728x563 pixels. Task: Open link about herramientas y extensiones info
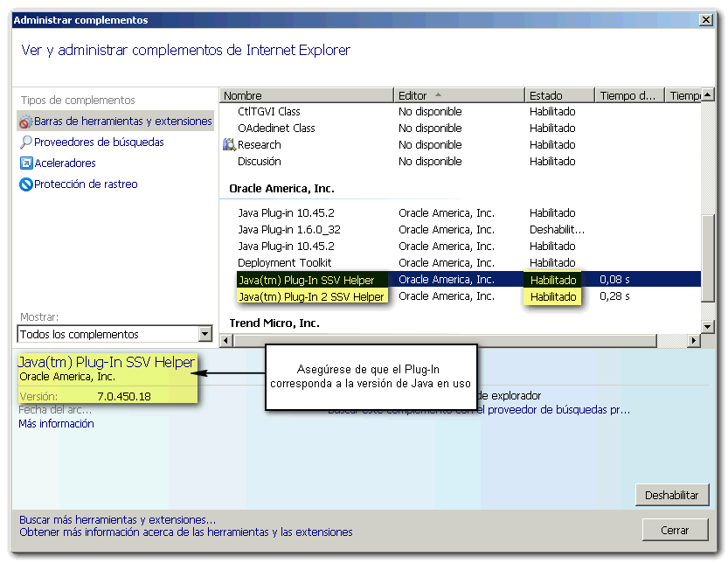coord(185,532)
